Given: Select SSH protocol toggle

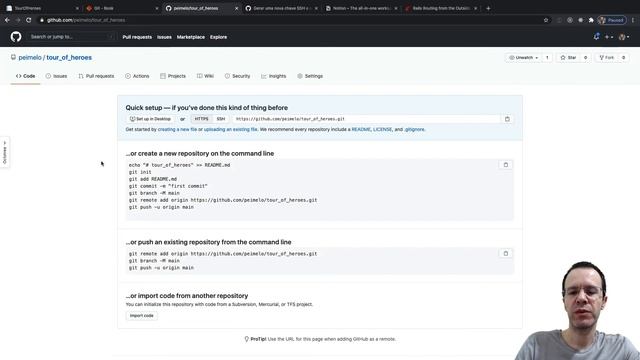Looking at the screenshot, I should coord(221,119).
